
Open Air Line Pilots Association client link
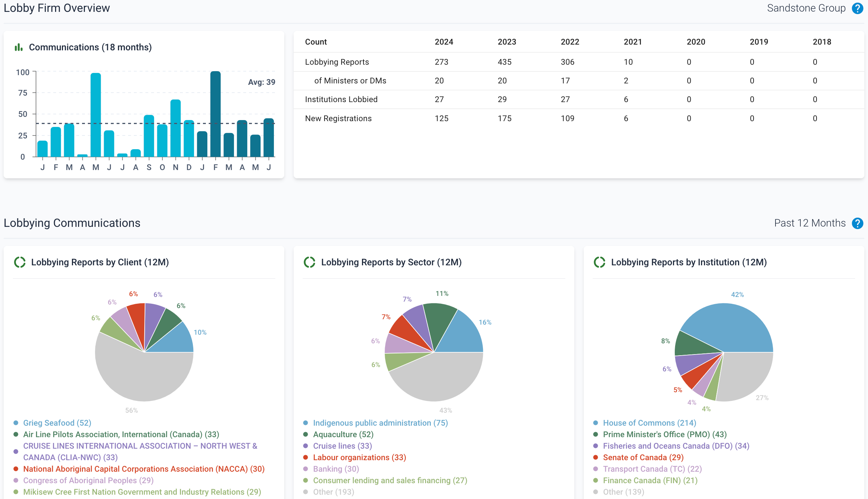(121, 434)
